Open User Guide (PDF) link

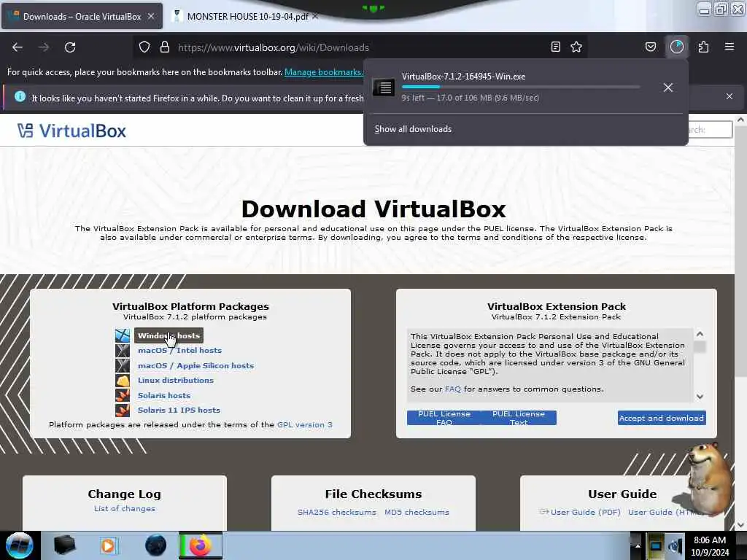[586, 513]
